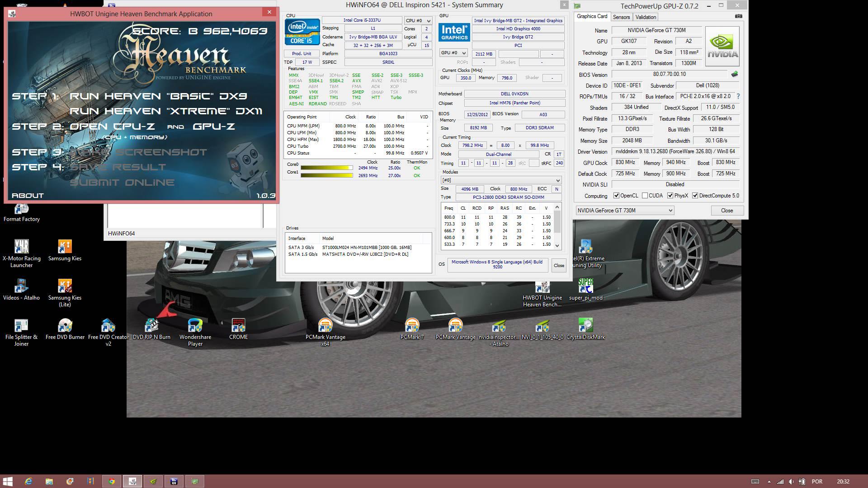Open File Explorer on taskbar
Screen dimensions: 868x488
[49, 481]
